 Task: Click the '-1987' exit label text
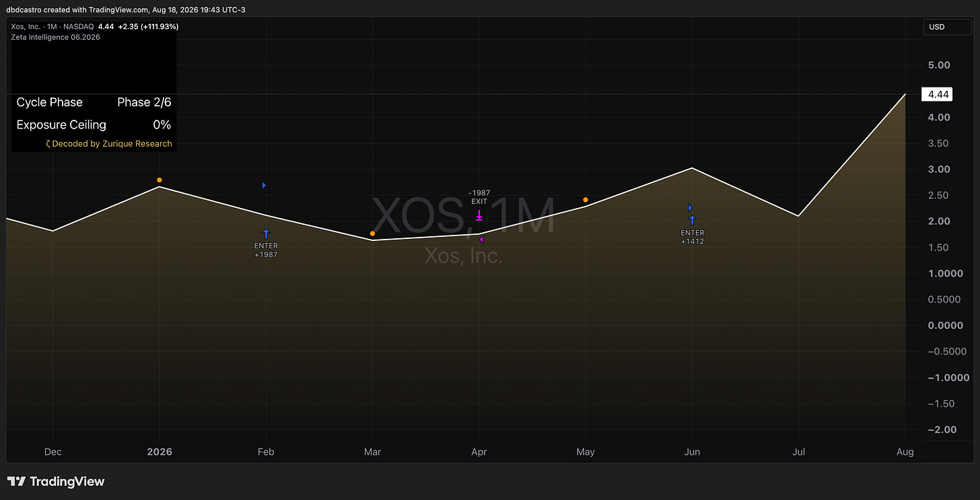point(479,193)
